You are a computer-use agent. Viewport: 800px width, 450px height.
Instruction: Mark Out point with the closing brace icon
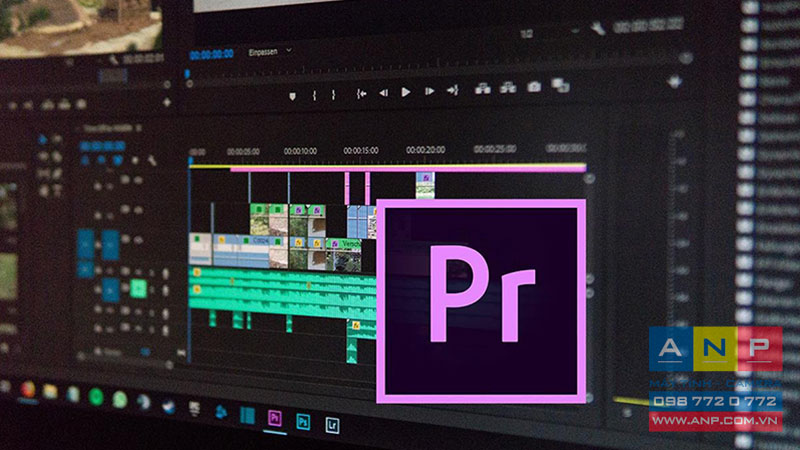[333, 94]
